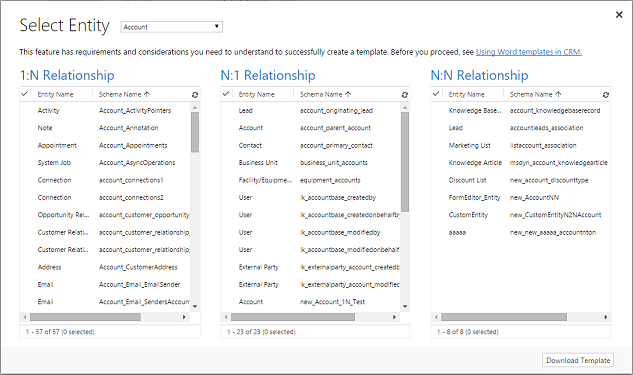
Task: Open the Account entity dropdown
Action: pyautogui.click(x=172, y=27)
